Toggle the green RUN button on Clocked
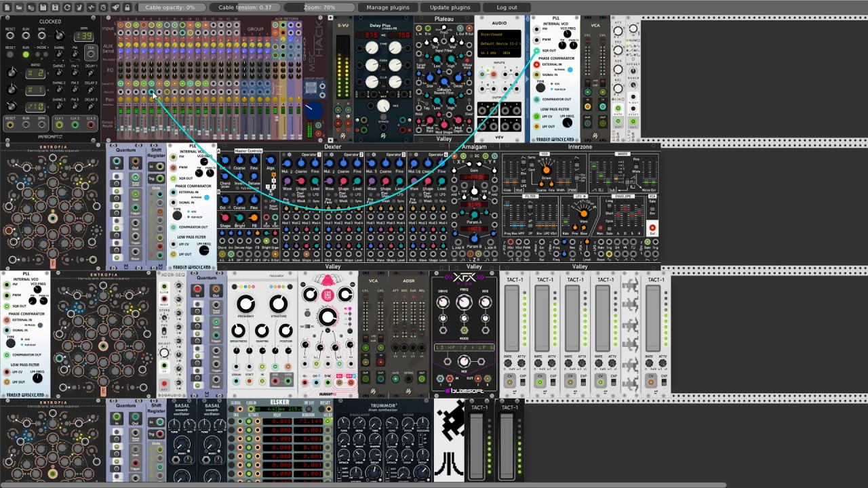This screenshot has width=868, height=488. tap(26, 54)
